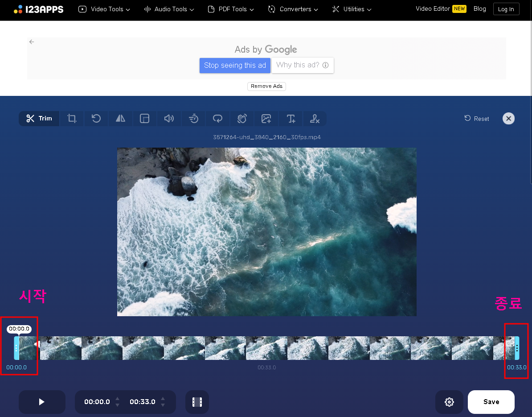Select the Loop video tool icon
Screen dimensions: 532x417
click(217, 119)
